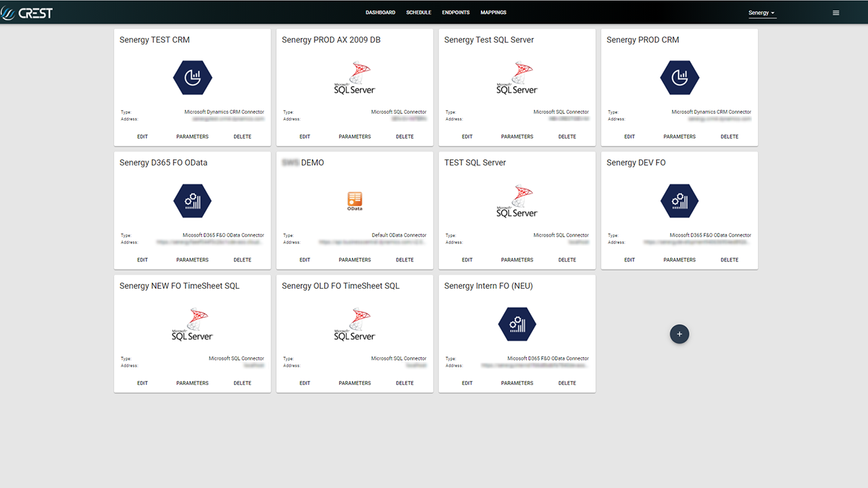This screenshot has width=868, height=488.
Task: Delete Senergy OLD FO TimeSheet SQL endpoint
Action: 405,383
